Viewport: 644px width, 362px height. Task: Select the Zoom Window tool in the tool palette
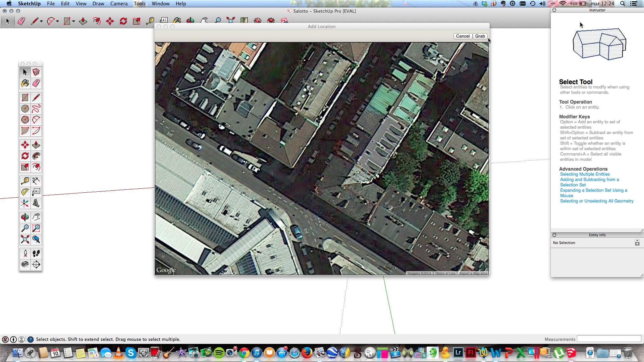[36, 228]
